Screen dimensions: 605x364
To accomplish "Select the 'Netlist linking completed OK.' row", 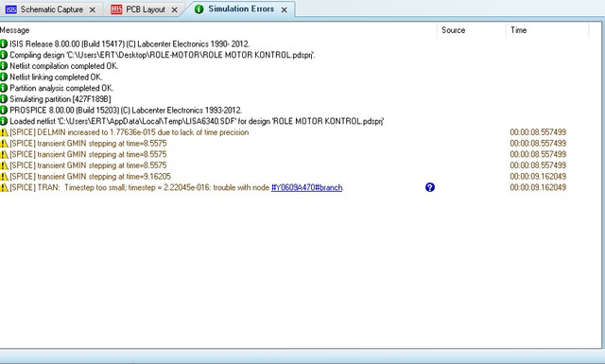I will [x=56, y=77].
